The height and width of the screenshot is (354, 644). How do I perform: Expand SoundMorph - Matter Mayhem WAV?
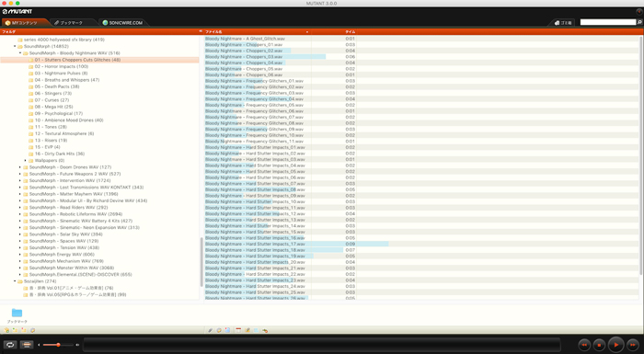(x=20, y=194)
